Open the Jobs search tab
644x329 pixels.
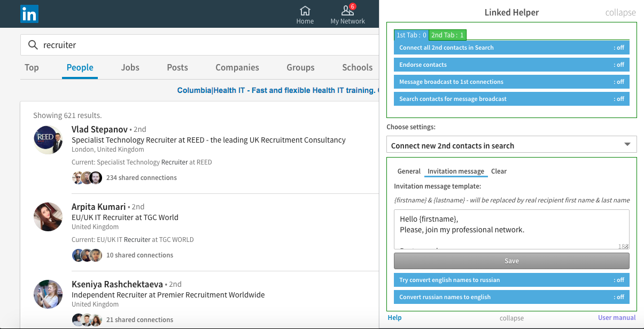click(x=130, y=67)
